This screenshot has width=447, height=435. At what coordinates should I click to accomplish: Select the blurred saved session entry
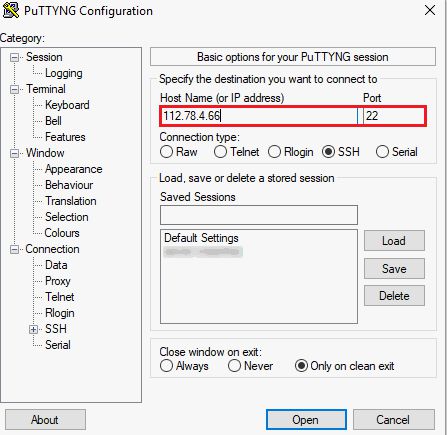click(203, 252)
